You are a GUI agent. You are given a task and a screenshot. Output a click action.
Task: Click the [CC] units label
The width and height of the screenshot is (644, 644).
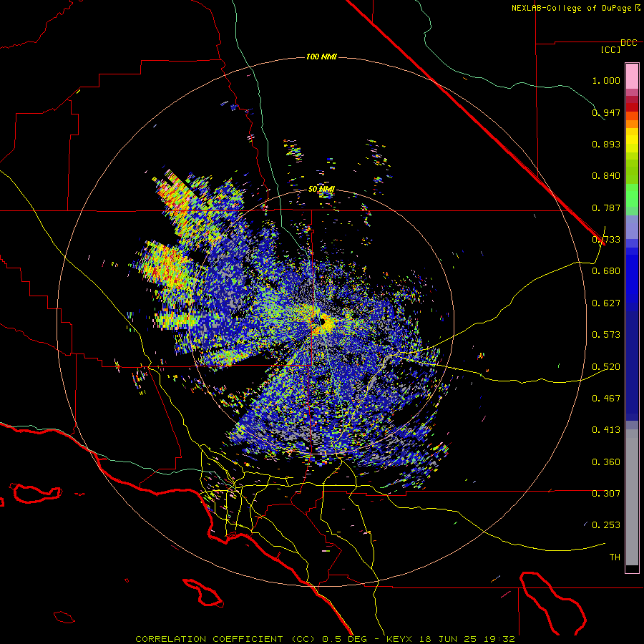(611, 49)
